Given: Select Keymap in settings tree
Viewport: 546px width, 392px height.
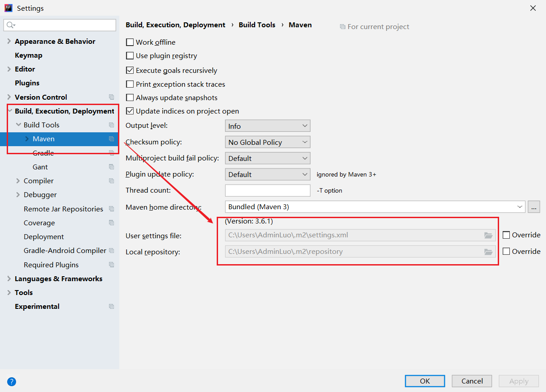Looking at the screenshot, I should tap(29, 55).
